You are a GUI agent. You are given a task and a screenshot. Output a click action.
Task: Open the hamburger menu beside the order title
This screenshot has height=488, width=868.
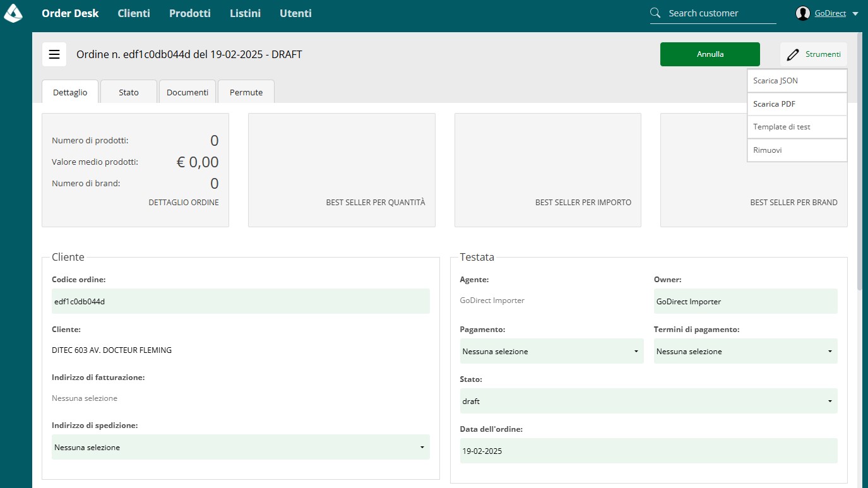[x=54, y=54]
